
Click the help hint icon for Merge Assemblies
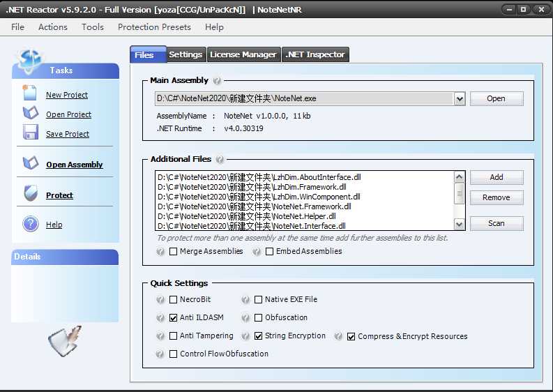[x=160, y=252]
